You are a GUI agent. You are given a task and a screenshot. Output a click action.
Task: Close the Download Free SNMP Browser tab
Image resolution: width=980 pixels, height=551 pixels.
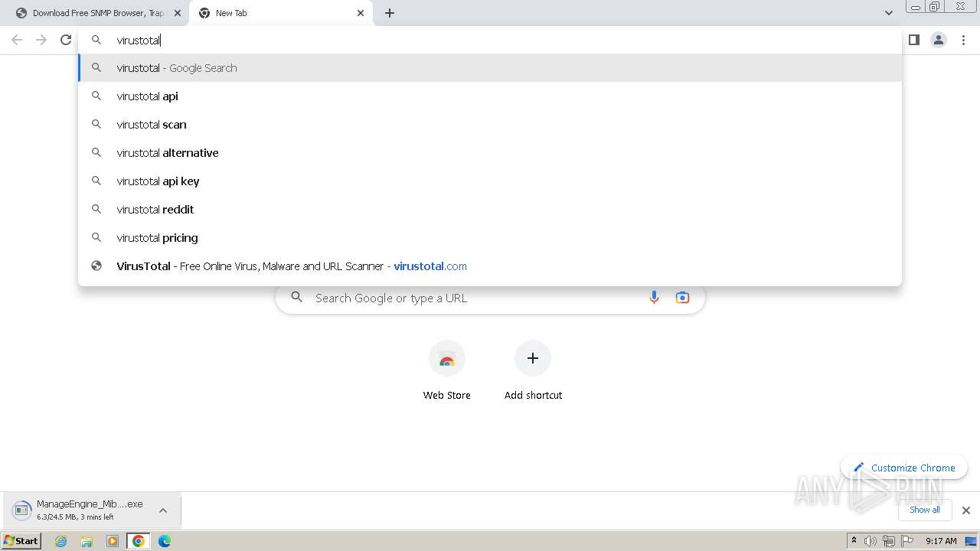[x=178, y=13]
